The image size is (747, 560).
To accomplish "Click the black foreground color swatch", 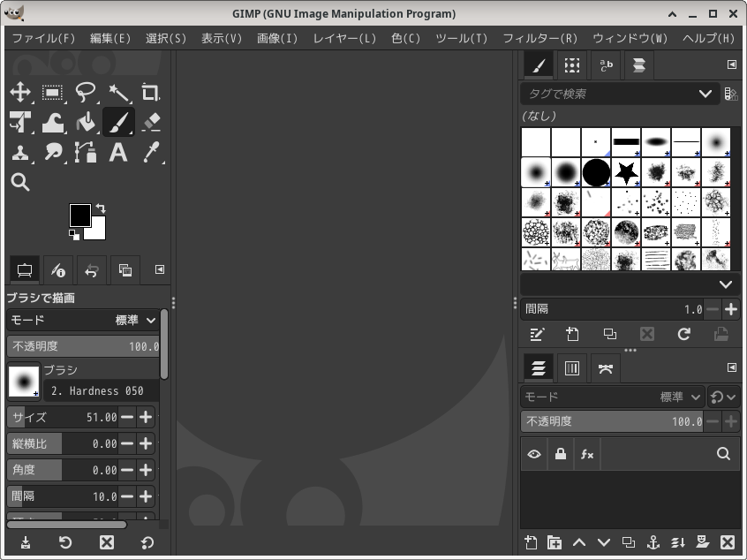I will point(79,215).
